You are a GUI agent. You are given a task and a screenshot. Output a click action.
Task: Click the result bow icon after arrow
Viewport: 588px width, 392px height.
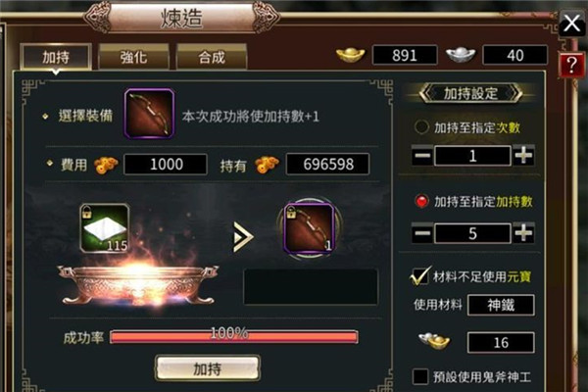click(309, 227)
